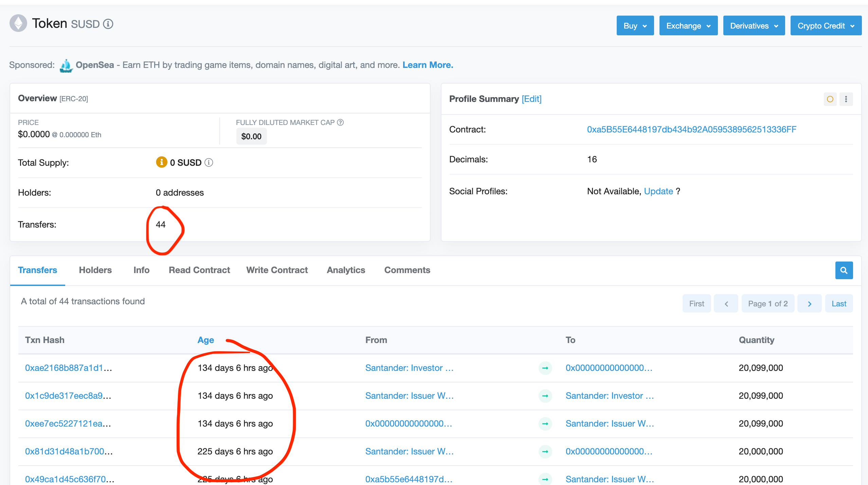Click the orange circle icon in Profile Summary
The width and height of the screenshot is (868, 485).
[x=830, y=99]
